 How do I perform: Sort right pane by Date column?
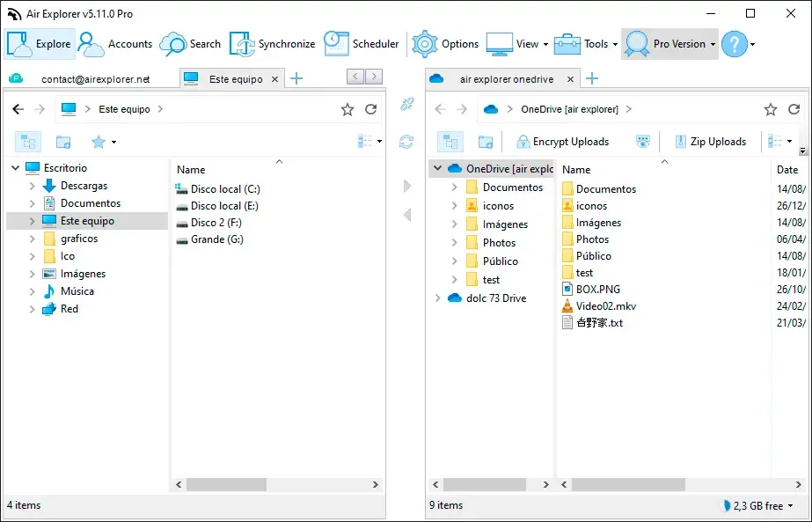tap(787, 170)
